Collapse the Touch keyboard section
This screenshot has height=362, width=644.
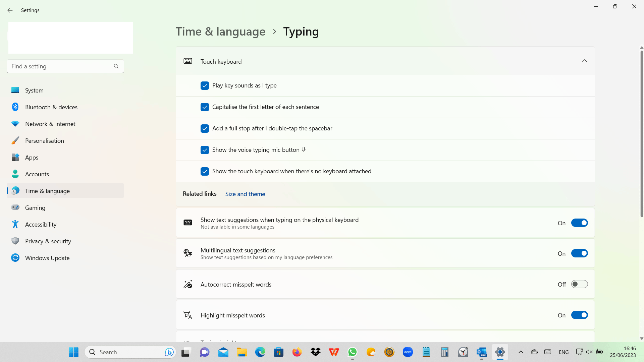pyautogui.click(x=584, y=61)
